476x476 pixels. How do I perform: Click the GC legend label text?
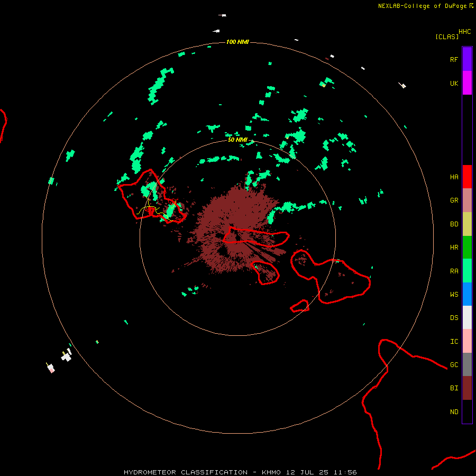(454, 365)
